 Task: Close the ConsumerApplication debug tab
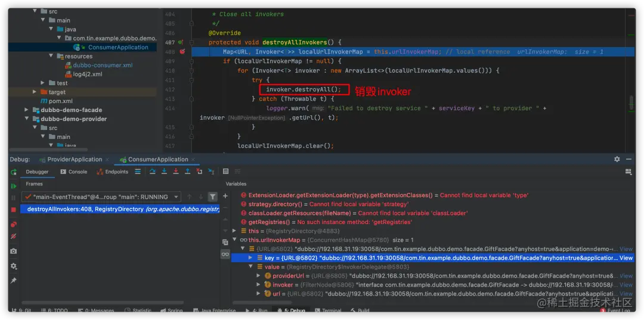(193, 160)
